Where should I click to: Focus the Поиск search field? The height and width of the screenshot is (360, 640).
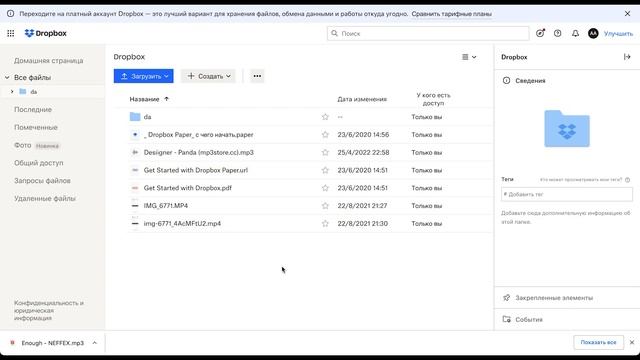click(x=428, y=33)
